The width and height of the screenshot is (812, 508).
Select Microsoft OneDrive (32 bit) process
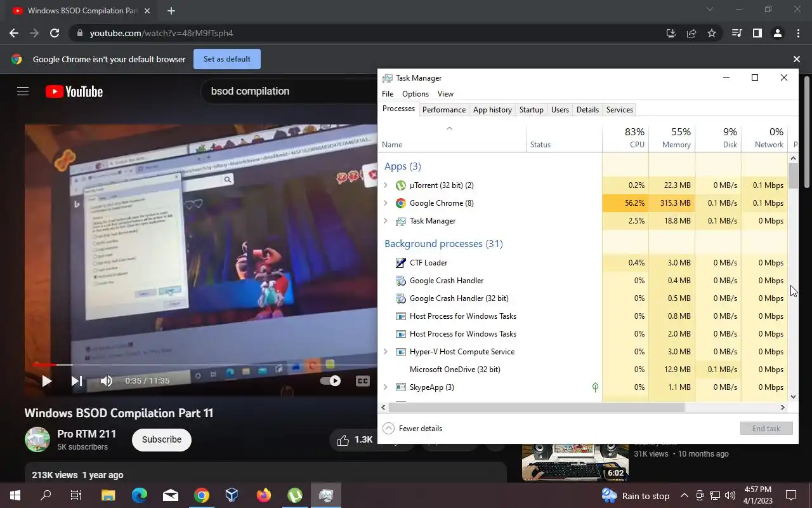point(583,370)
